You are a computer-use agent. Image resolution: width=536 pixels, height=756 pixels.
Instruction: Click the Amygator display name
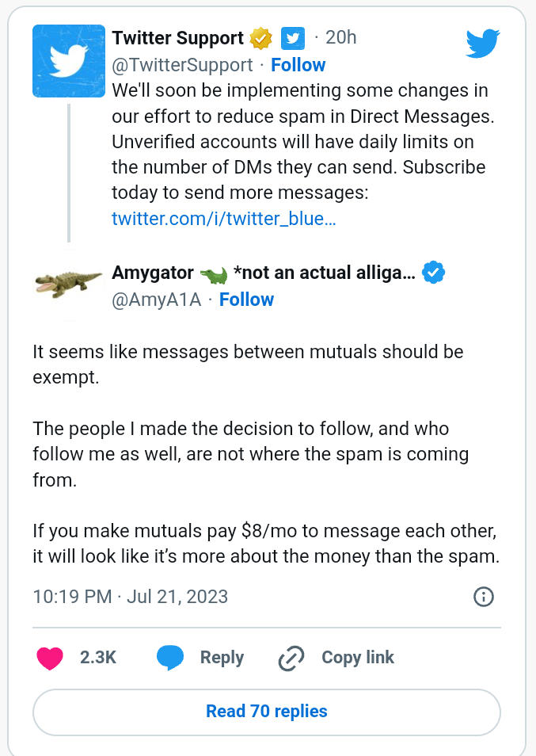pyautogui.click(x=153, y=273)
